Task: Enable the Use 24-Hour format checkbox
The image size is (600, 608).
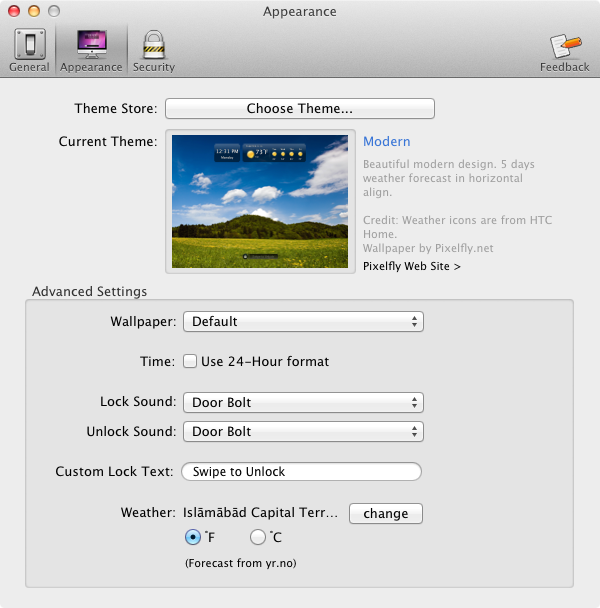Action: (190, 361)
